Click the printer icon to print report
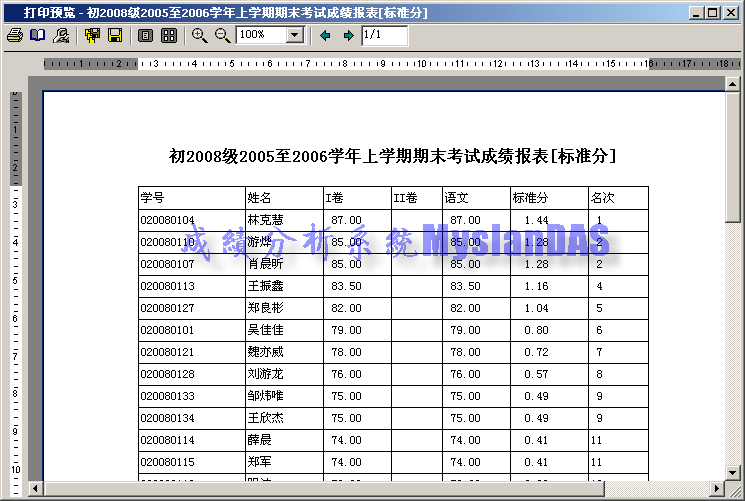The image size is (745, 501). coord(14,36)
